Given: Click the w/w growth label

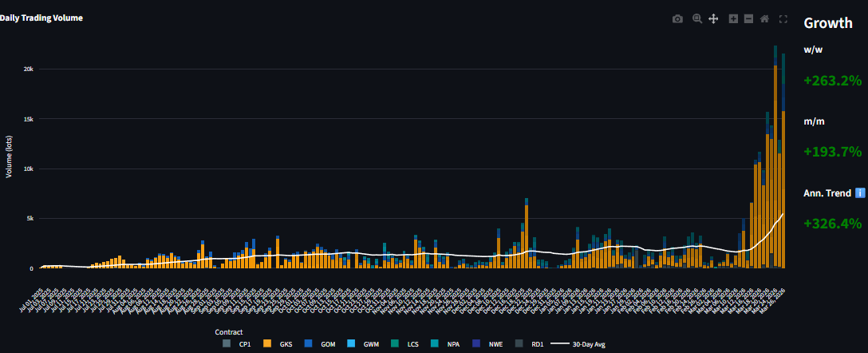Looking at the screenshot, I should pos(814,50).
